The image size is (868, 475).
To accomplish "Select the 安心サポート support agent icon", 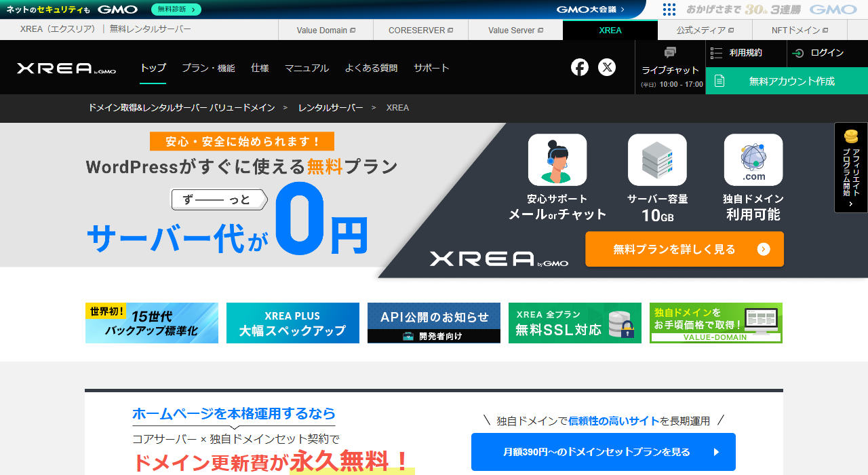I will 557,159.
